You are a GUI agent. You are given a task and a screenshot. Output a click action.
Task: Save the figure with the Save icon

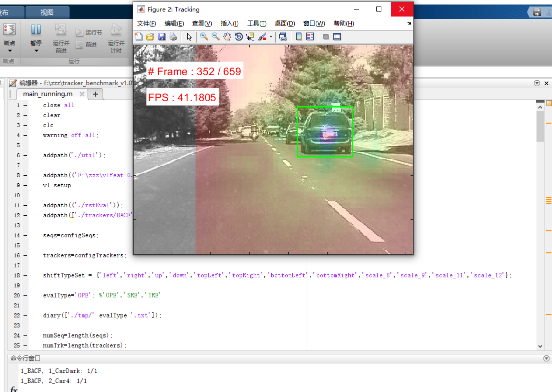tap(161, 37)
